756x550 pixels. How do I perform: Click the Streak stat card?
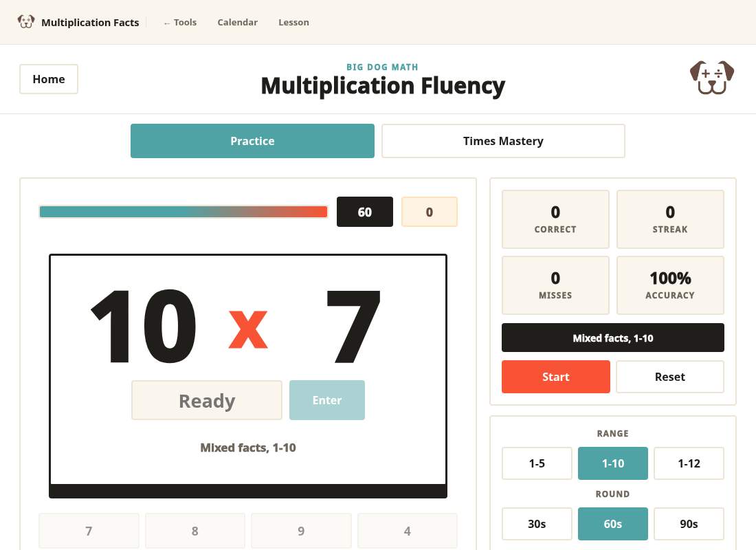[x=670, y=219]
